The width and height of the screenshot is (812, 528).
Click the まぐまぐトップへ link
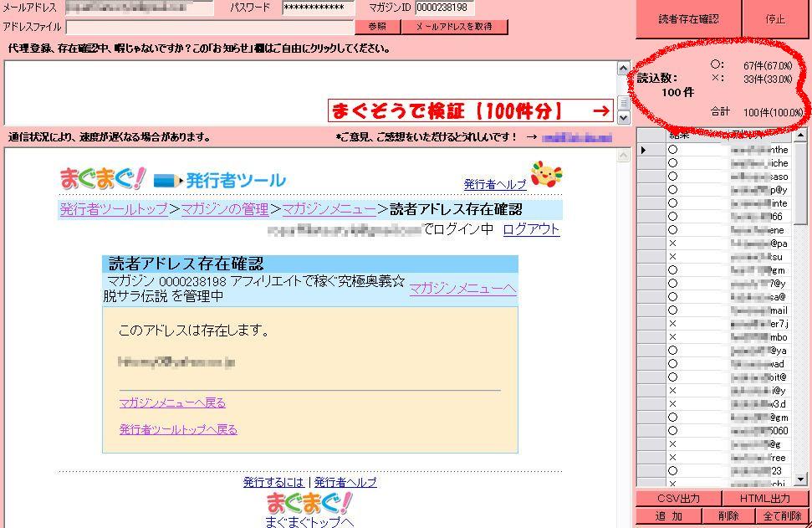tap(309, 522)
